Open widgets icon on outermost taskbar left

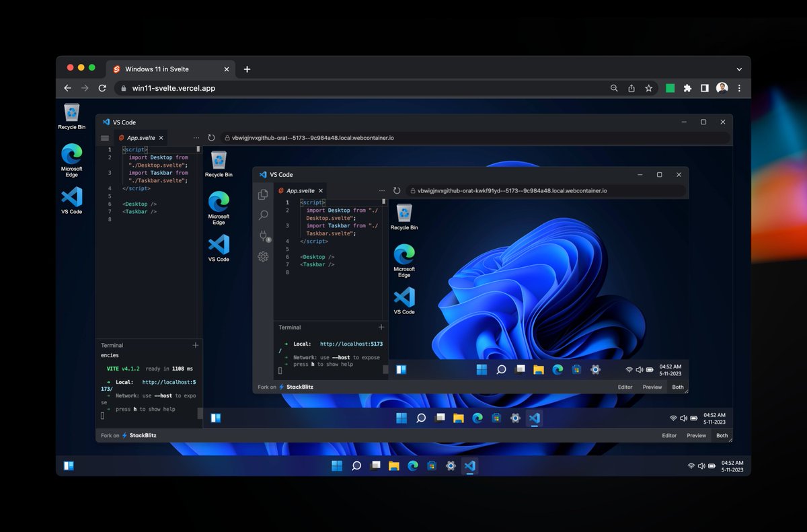69,465
